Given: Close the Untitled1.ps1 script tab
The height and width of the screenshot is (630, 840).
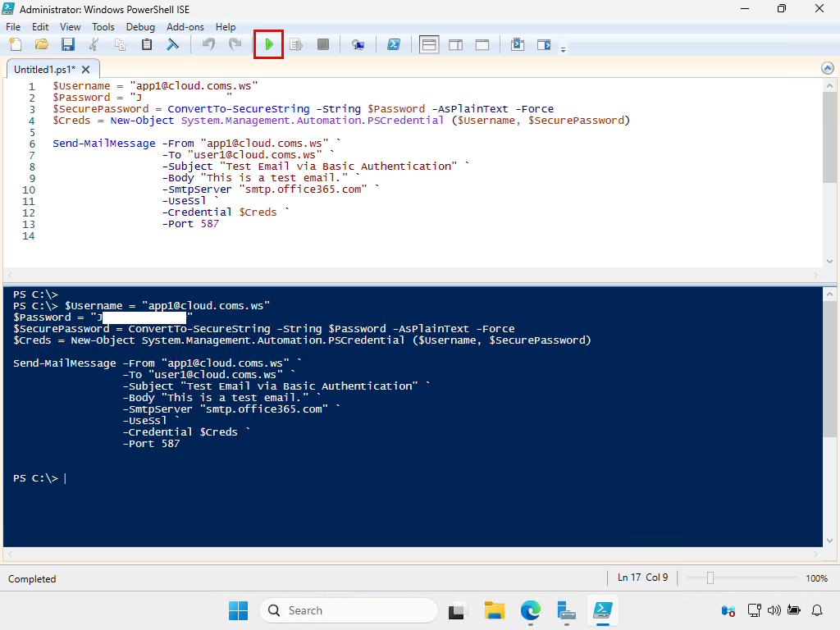Looking at the screenshot, I should coord(85,69).
